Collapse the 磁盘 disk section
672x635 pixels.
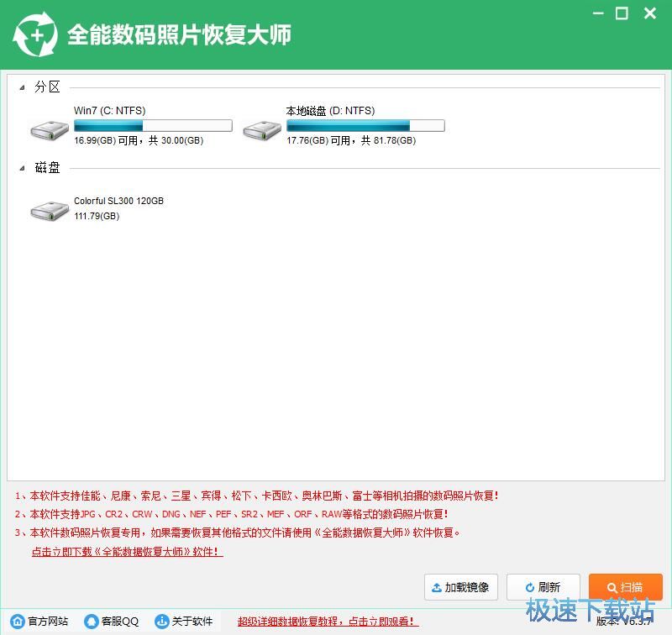coord(23,168)
